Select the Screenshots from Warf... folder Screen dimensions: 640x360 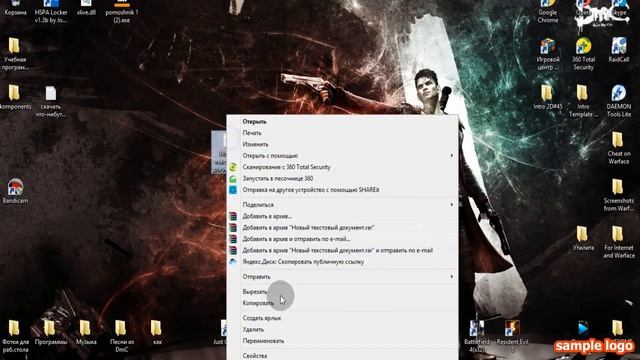coord(618,195)
